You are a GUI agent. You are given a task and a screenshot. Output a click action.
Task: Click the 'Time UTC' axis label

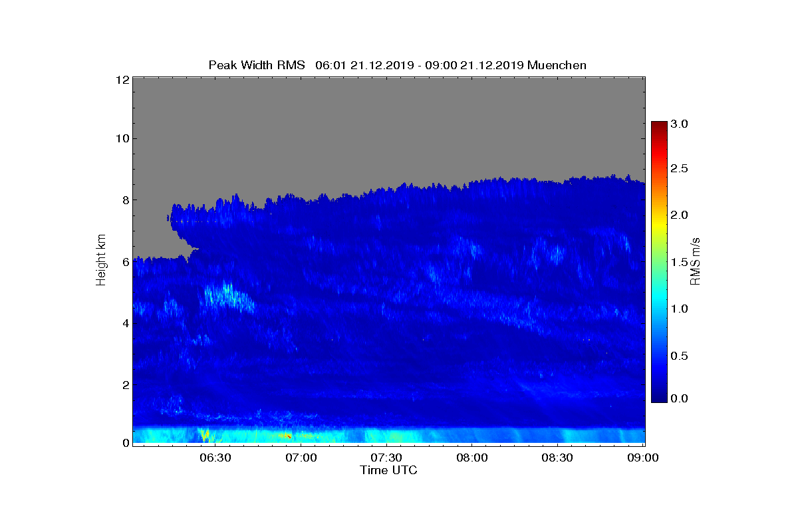tap(389, 470)
